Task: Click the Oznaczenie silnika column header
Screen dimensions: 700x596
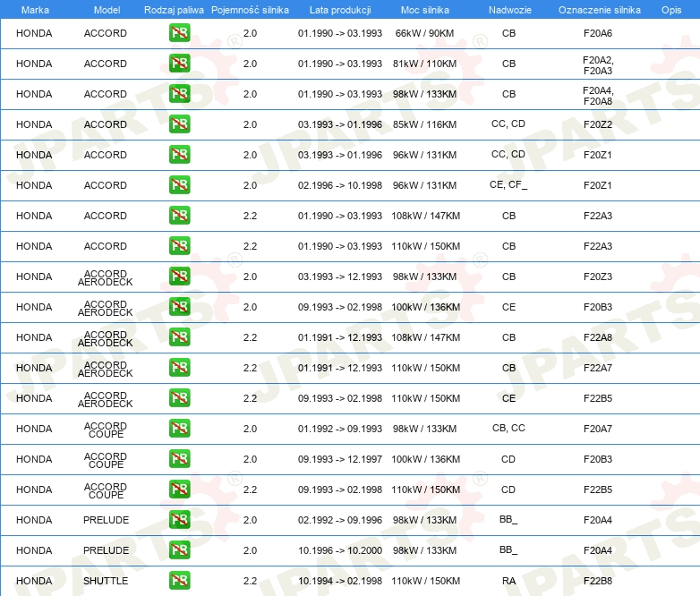Action: click(600, 10)
